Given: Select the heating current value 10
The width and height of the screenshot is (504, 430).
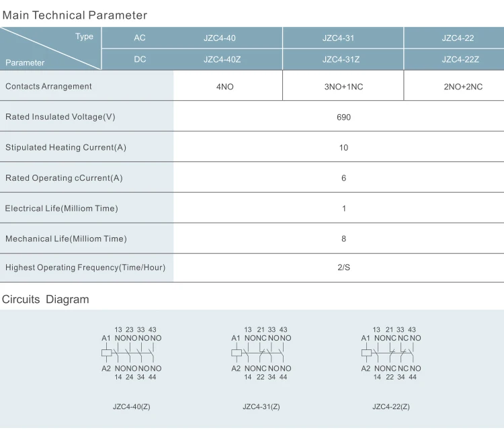Looking at the screenshot, I should click(x=343, y=148).
